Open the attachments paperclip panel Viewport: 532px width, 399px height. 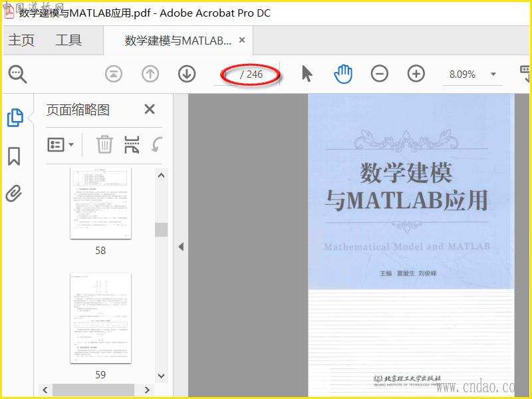coord(14,194)
